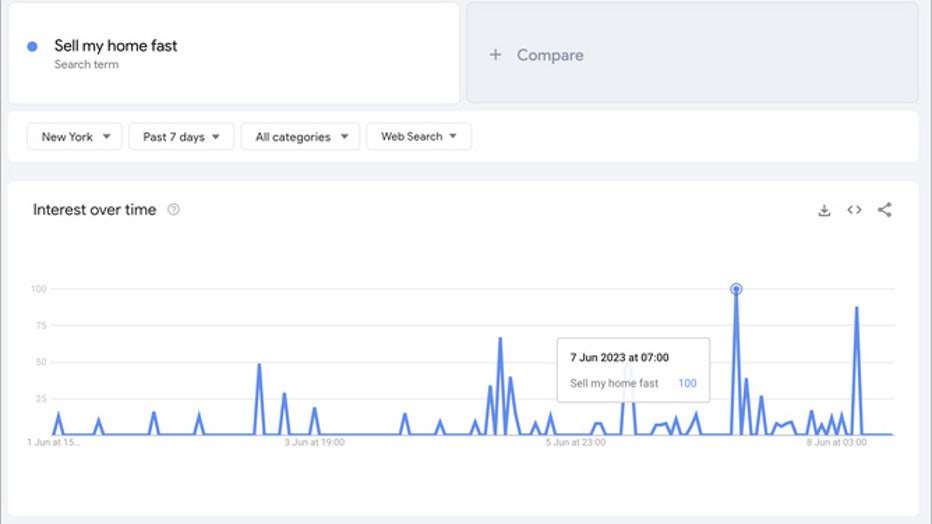Share the Interest over time chart
Image resolution: width=932 pixels, height=524 pixels.
[884, 210]
